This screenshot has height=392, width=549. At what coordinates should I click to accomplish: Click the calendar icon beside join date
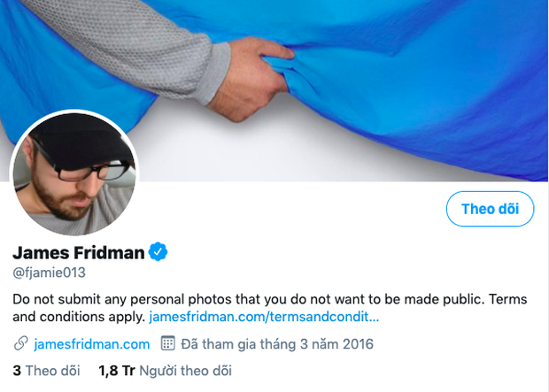[x=167, y=343]
